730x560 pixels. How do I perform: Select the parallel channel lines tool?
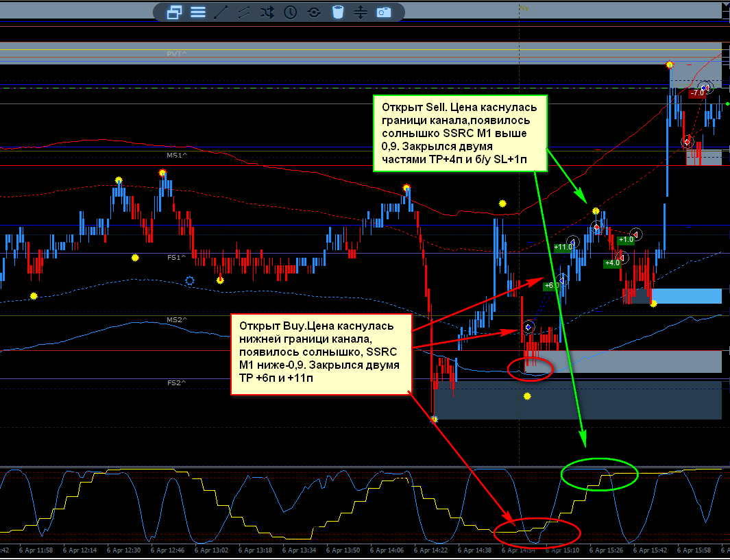[x=244, y=12]
